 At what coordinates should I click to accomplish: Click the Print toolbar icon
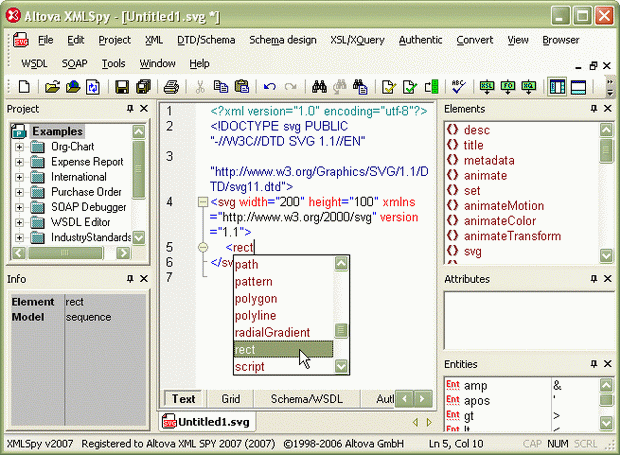pyautogui.click(x=171, y=88)
